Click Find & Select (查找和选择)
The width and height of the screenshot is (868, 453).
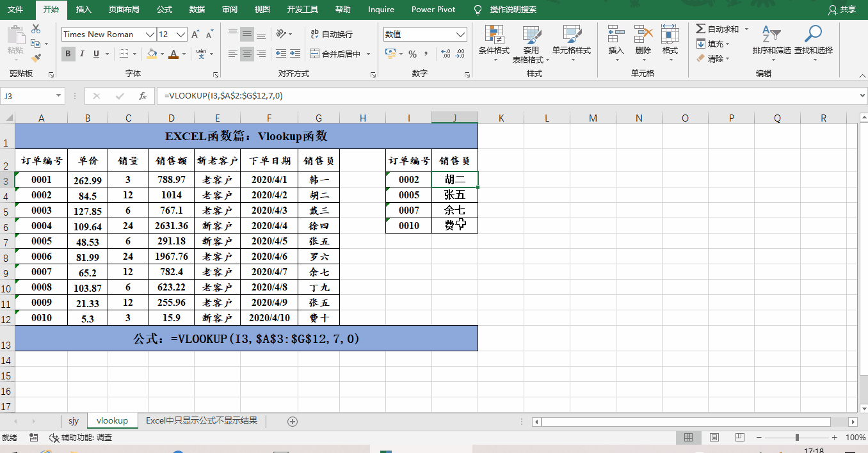[x=814, y=42]
